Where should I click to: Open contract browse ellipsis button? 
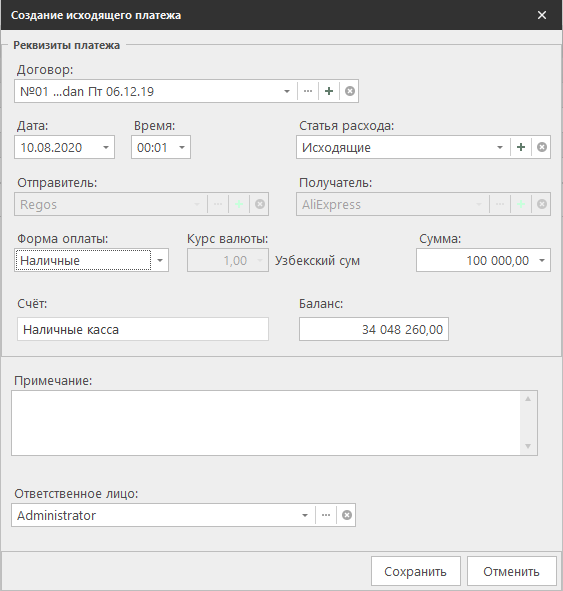308,91
